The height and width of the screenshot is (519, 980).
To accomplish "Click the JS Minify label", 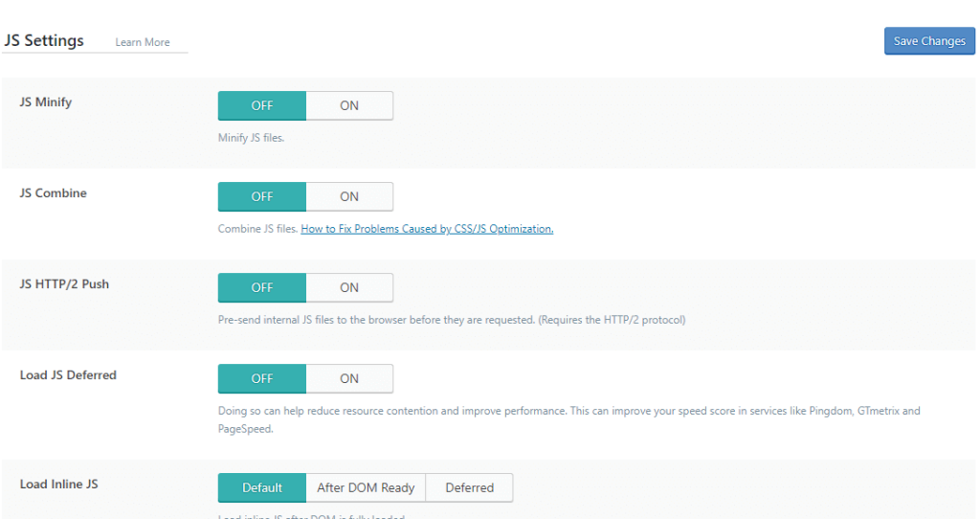I will click(46, 102).
